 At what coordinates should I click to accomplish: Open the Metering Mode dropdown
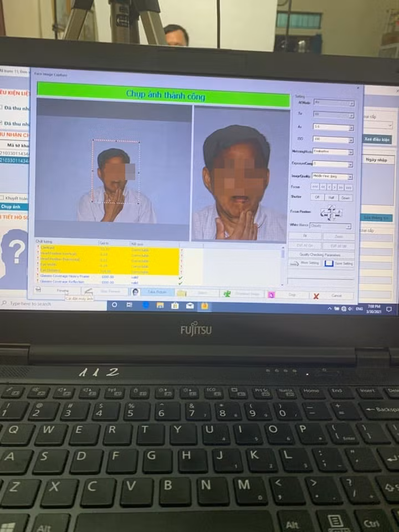point(332,152)
